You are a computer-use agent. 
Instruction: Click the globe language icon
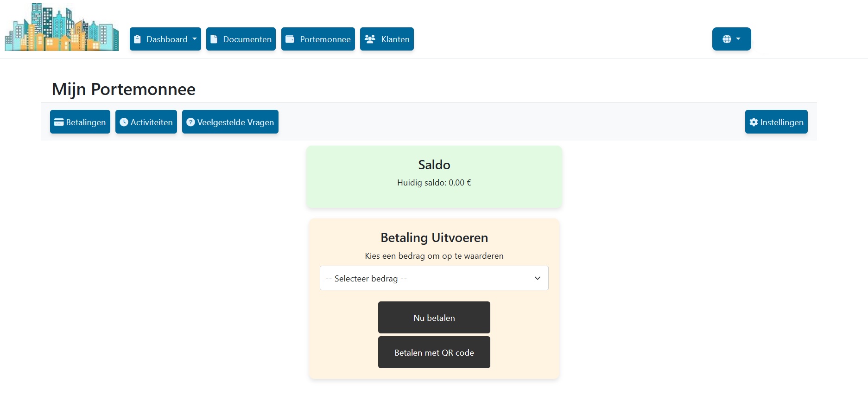click(727, 39)
